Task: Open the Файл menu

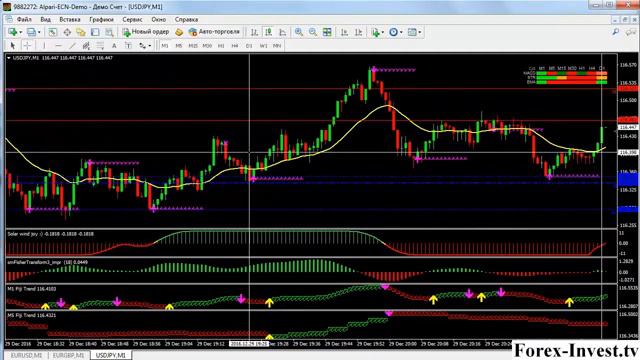Action: (x=24, y=19)
